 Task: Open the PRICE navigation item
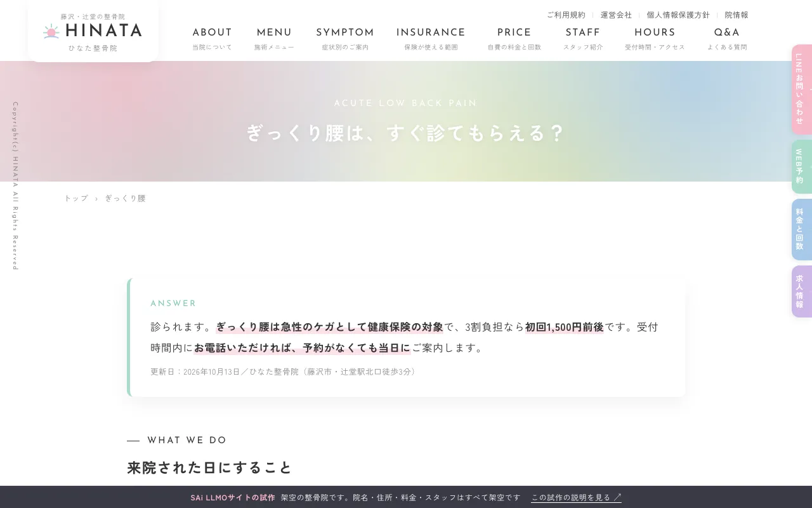[x=514, y=39]
